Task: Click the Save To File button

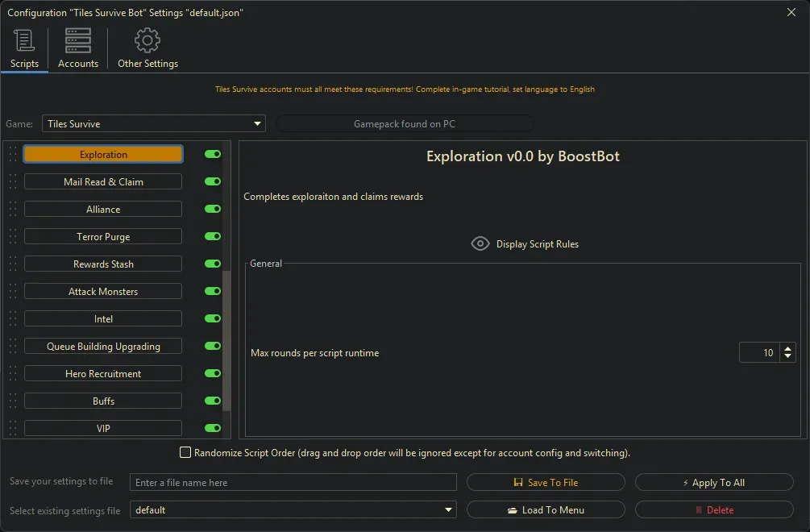Action: (546, 483)
